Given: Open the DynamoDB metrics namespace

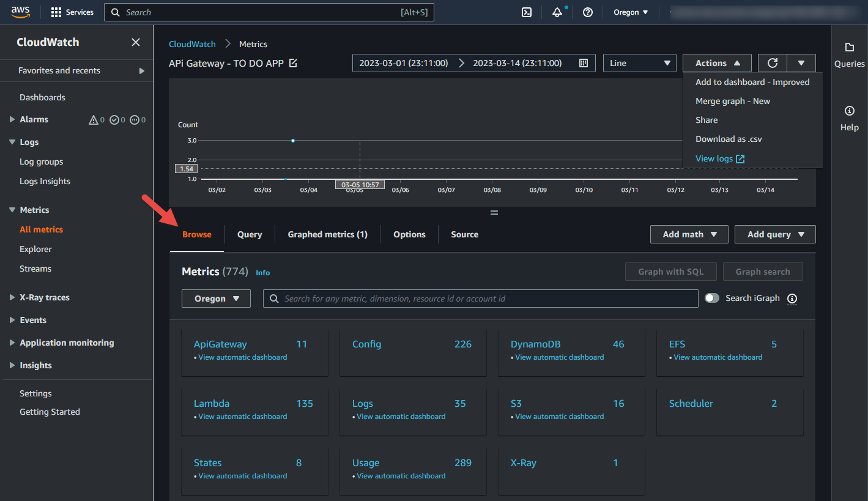Looking at the screenshot, I should (536, 344).
